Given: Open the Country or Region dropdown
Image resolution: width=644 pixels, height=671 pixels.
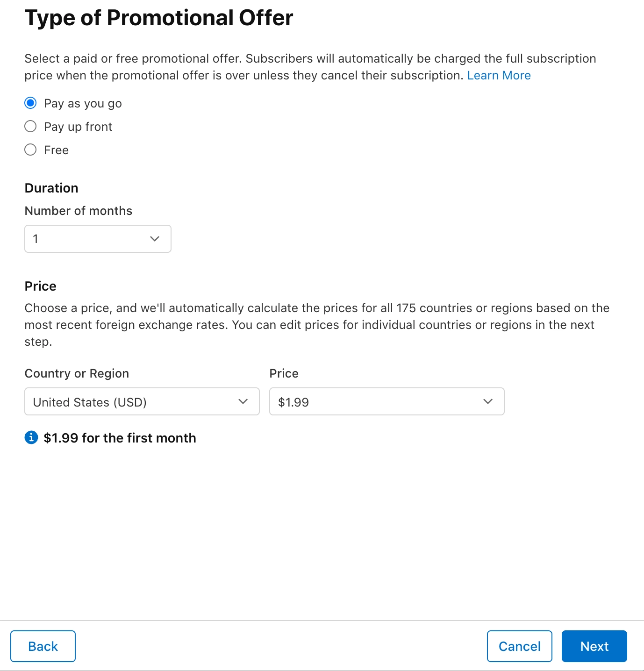Looking at the screenshot, I should pos(142,401).
